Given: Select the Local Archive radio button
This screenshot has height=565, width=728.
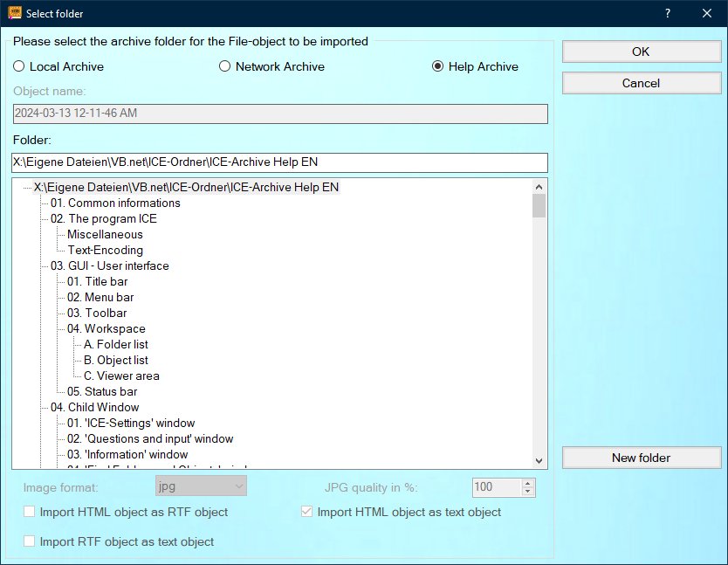Looking at the screenshot, I should pyautogui.click(x=19, y=66).
